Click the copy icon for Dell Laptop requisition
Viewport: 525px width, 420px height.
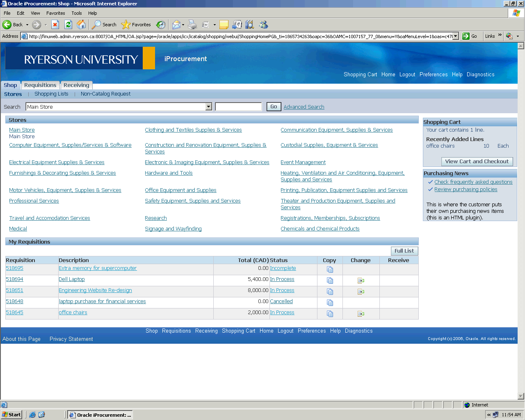[330, 281]
